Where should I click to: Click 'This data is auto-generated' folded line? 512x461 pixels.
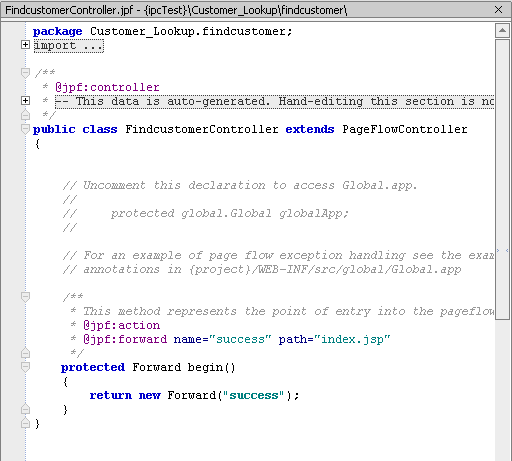[x=275, y=101]
